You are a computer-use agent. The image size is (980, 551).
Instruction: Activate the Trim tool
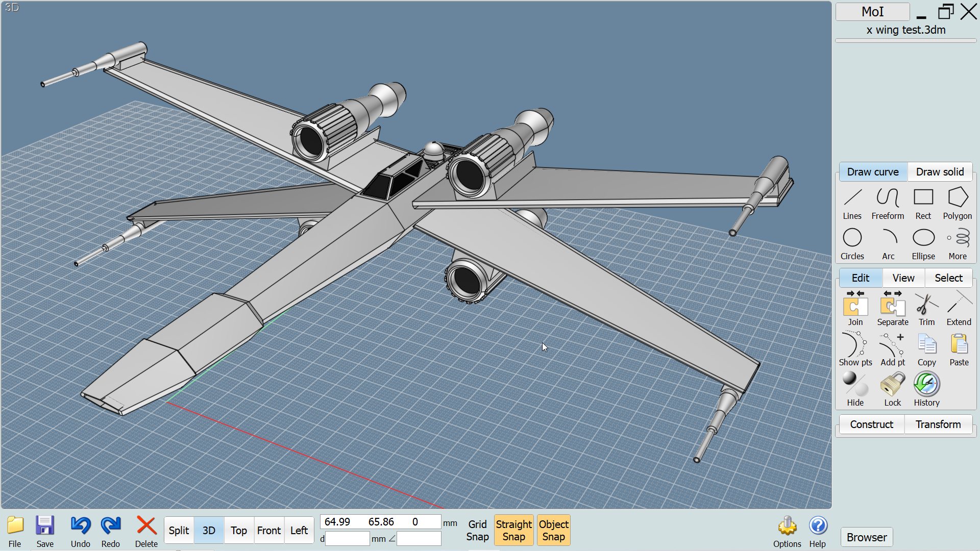(926, 309)
